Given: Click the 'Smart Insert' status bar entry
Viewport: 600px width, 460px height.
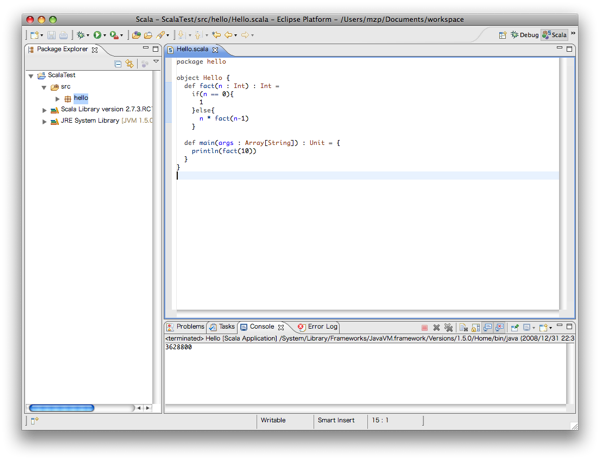Looking at the screenshot, I should (x=336, y=420).
